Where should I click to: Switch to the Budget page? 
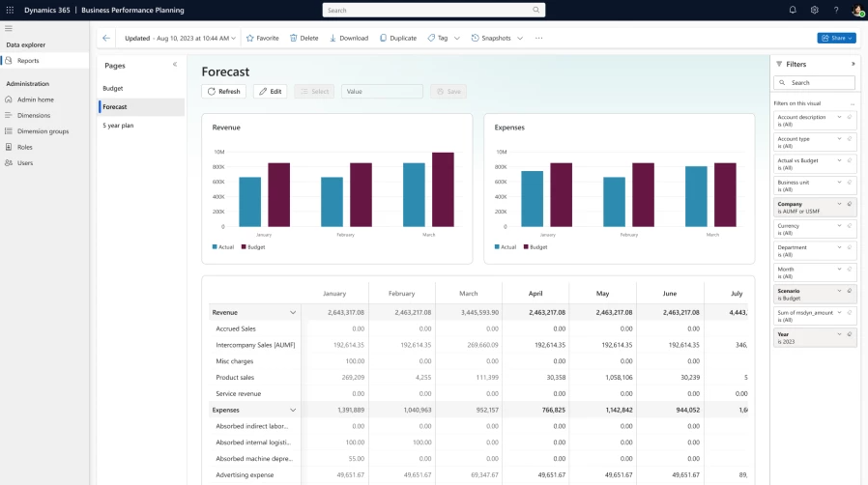(113, 88)
